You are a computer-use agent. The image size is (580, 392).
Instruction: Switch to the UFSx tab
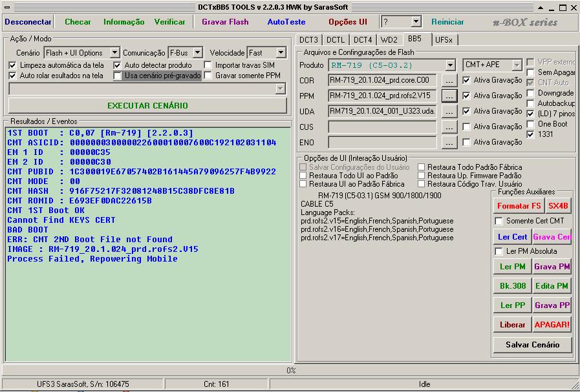point(444,40)
